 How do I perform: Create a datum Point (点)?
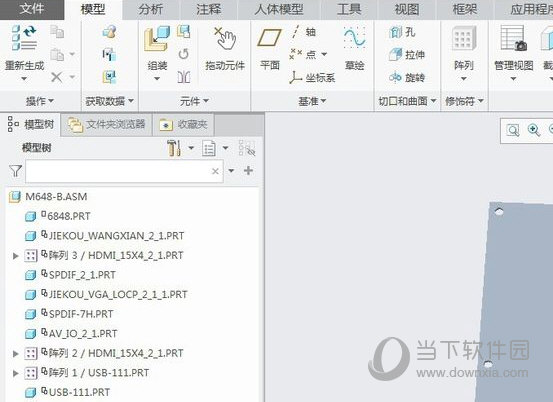coord(303,54)
